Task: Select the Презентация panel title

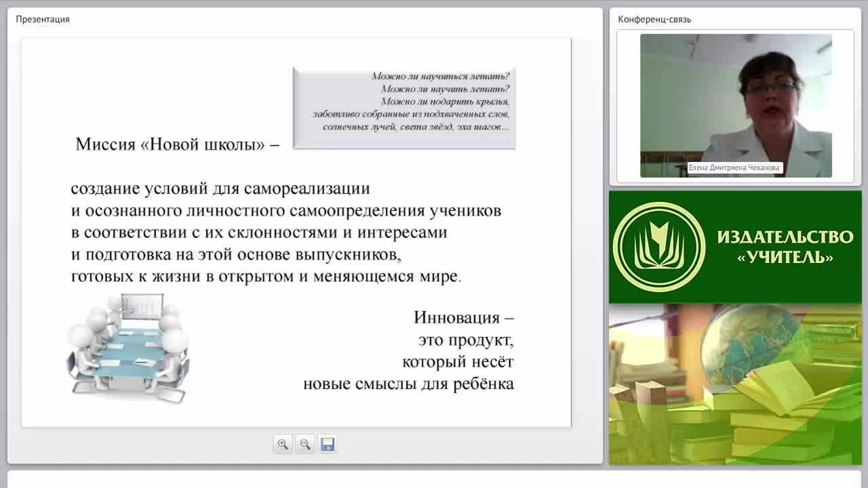Action: tap(43, 19)
